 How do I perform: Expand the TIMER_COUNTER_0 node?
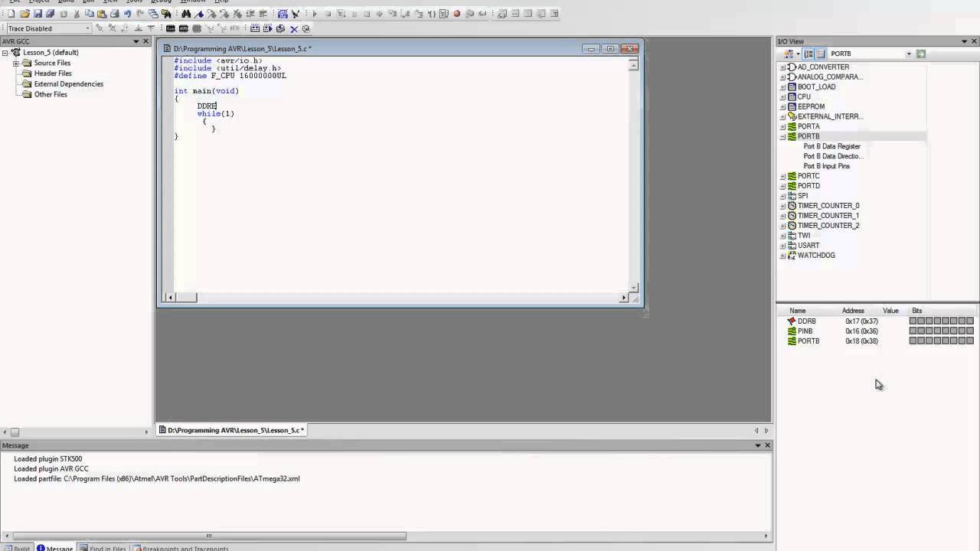782,206
